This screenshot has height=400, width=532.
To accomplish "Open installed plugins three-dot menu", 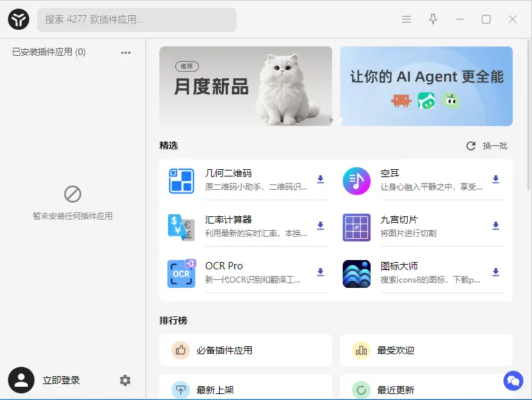I will 126,52.
